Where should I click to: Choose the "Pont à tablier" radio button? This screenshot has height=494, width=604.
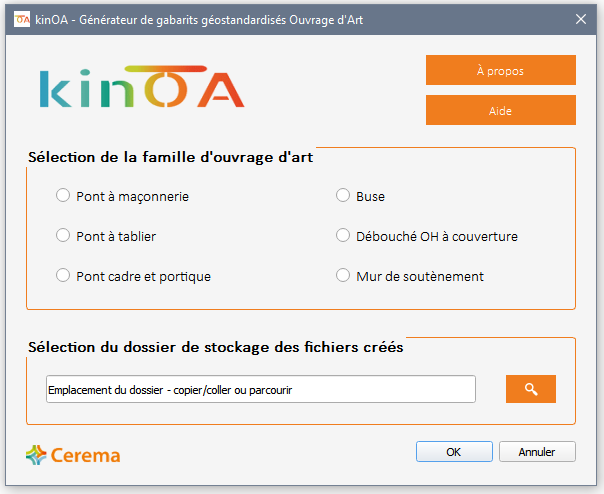tap(63, 236)
